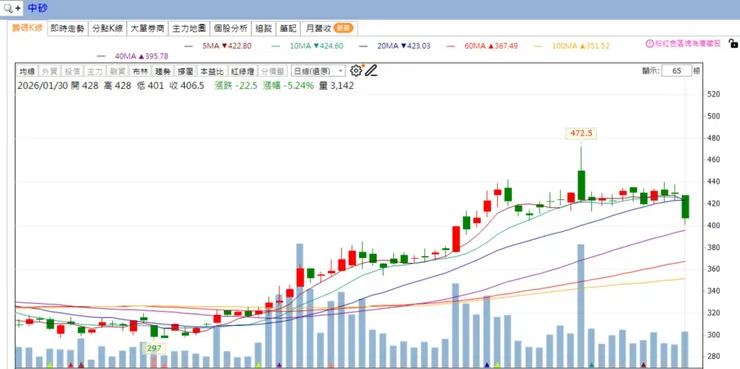740x369 pixels.
Task: Switch to the 籌碼K線 tab
Action: coord(27,28)
